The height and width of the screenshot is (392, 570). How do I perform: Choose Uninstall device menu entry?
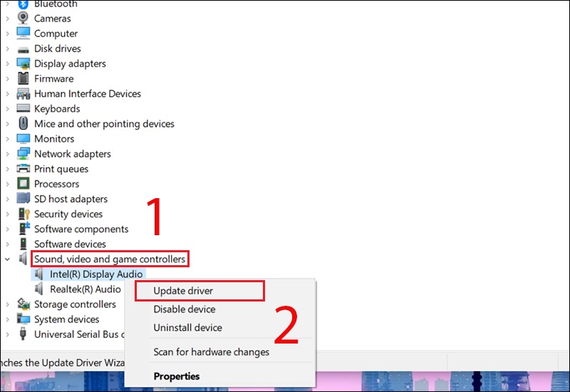click(x=187, y=328)
